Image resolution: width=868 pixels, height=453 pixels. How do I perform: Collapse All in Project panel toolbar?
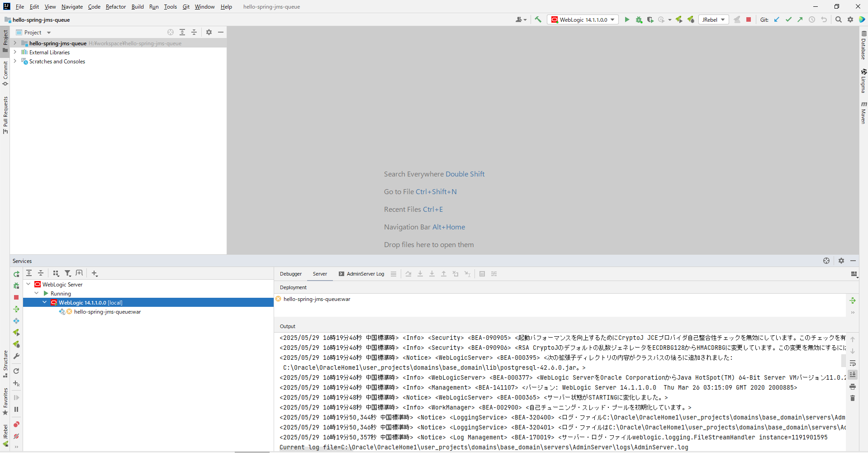pyautogui.click(x=194, y=32)
